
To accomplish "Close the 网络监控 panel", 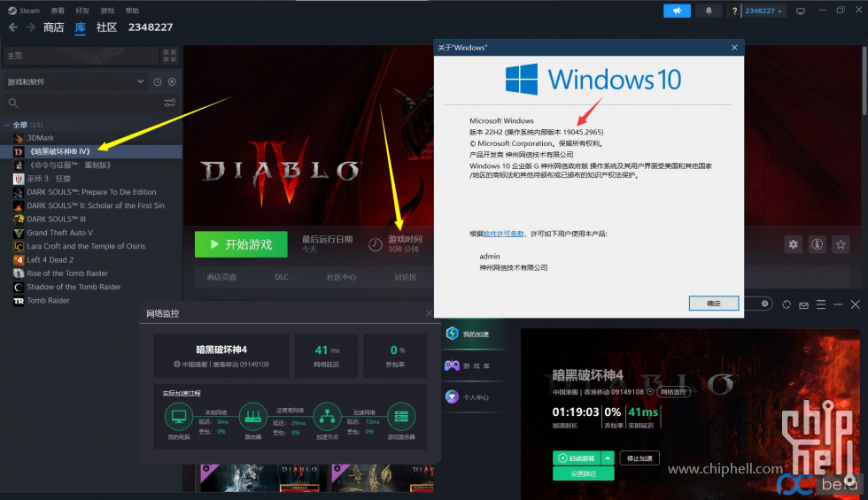I will coord(429,313).
